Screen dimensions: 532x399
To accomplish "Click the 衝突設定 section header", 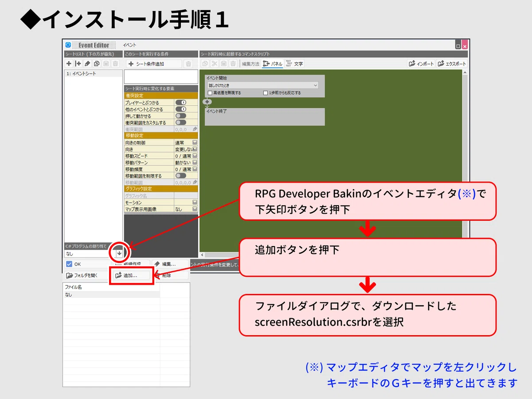I will [161, 95].
